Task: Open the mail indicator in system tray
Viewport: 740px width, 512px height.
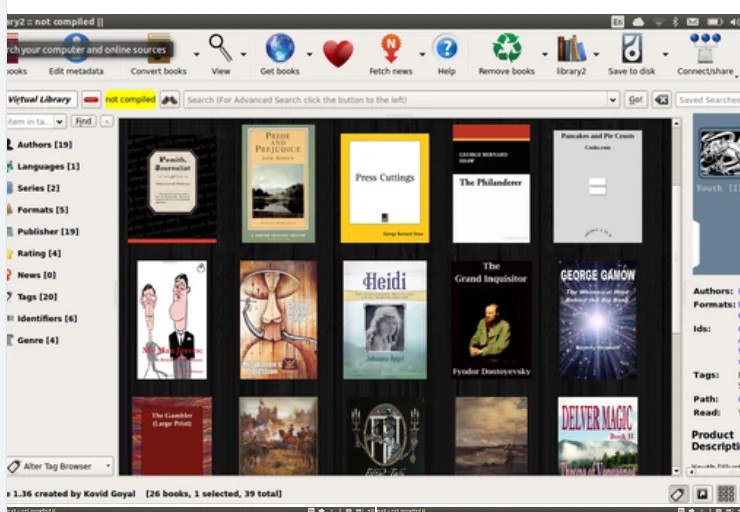Action: click(x=692, y=22)
